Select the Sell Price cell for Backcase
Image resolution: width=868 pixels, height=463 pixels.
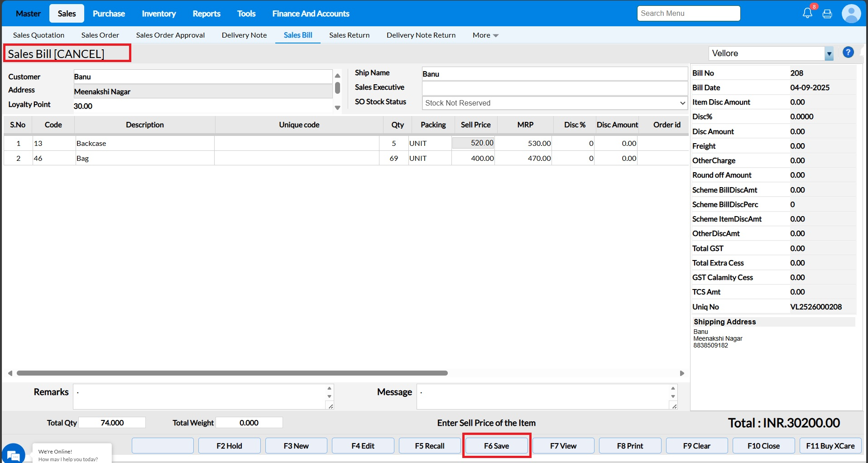click(x=474, y=143)
